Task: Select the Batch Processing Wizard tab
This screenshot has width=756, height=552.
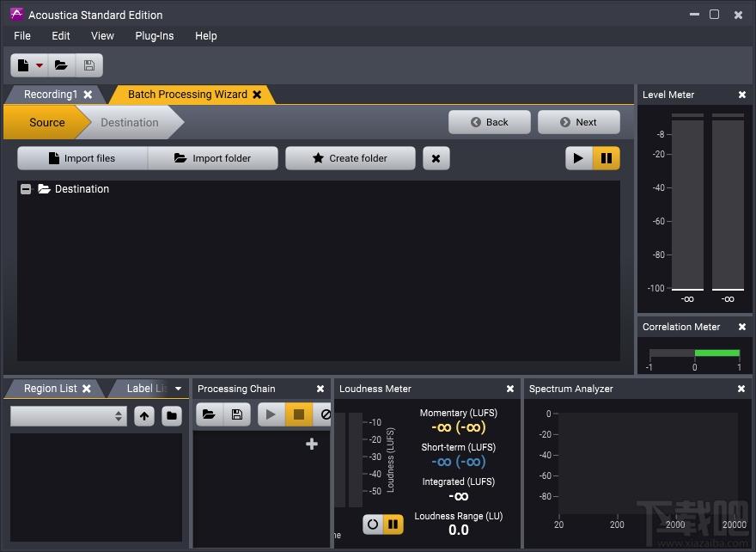Action: coord(187,94)
